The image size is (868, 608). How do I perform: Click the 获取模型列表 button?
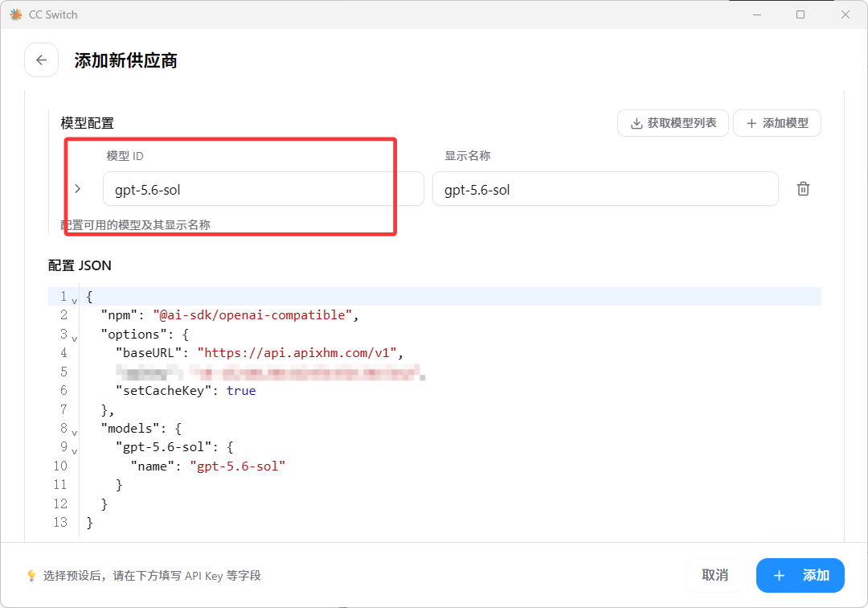(x=673, y=123)
